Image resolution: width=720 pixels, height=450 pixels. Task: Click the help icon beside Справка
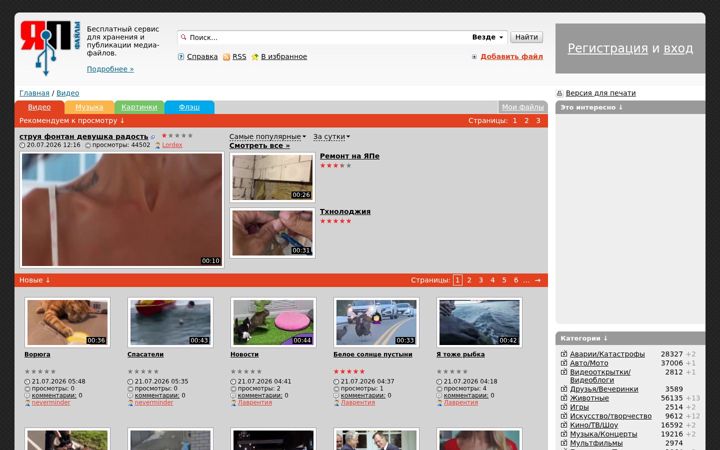[x=181, y=56]
